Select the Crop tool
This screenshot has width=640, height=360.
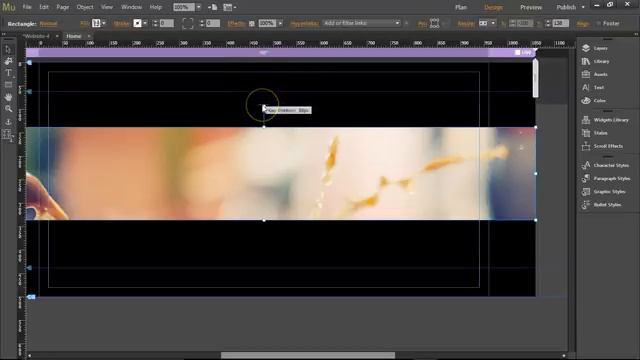click(8, 61)
